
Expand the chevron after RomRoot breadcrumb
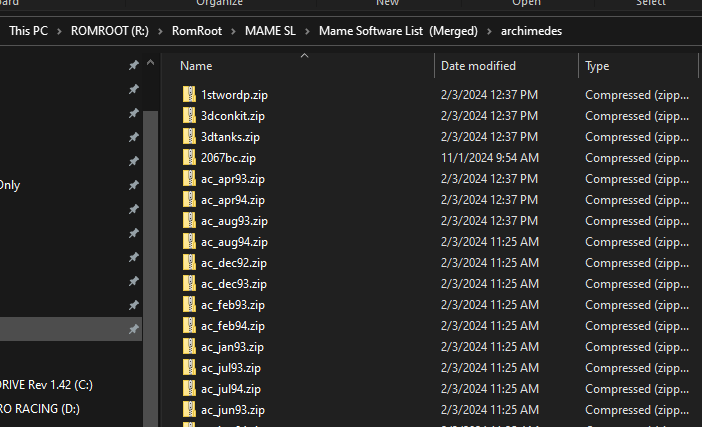click(233, 31)
